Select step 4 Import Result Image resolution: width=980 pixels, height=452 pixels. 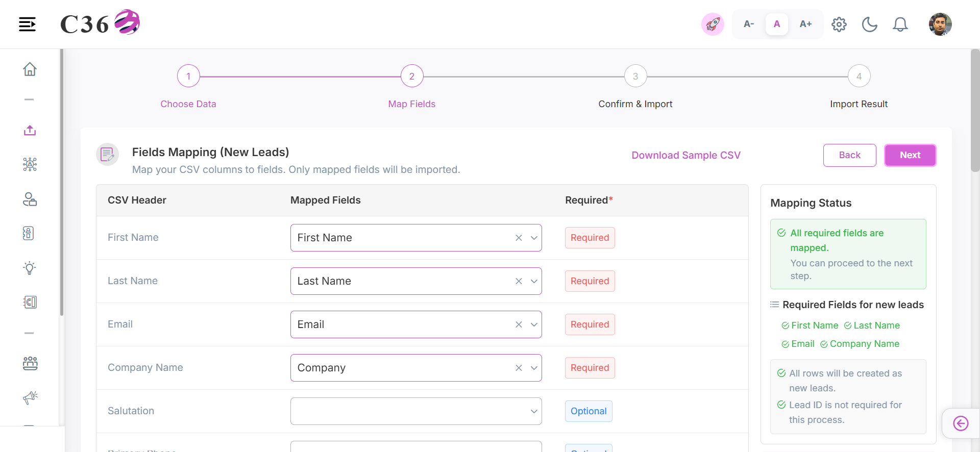point(859,76)
